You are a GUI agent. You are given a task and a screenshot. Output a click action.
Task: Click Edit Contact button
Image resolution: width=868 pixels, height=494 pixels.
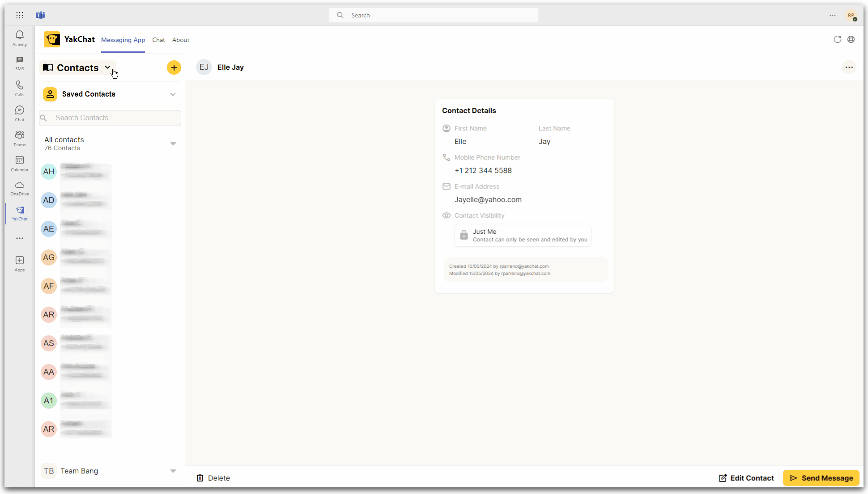[746, 478]
